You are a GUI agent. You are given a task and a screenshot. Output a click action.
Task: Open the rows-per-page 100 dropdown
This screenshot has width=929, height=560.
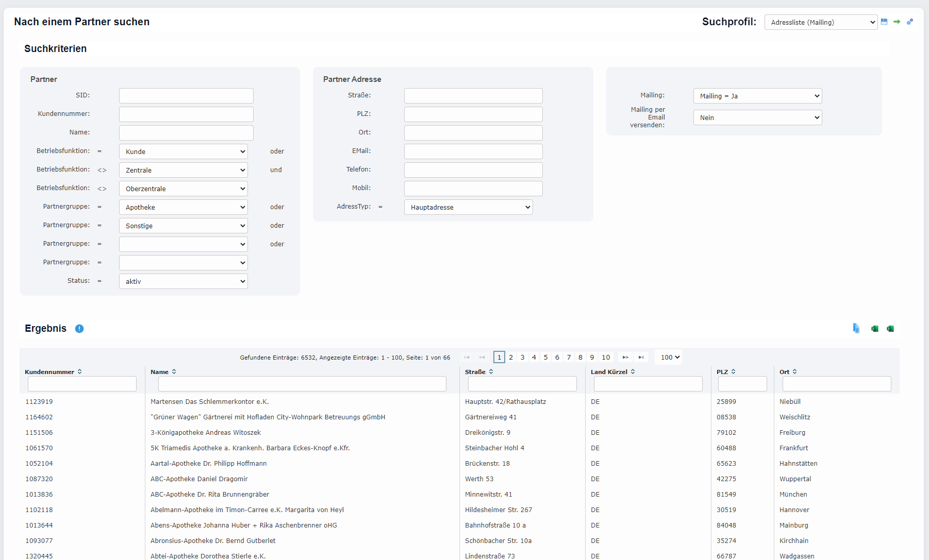point(670,357)
